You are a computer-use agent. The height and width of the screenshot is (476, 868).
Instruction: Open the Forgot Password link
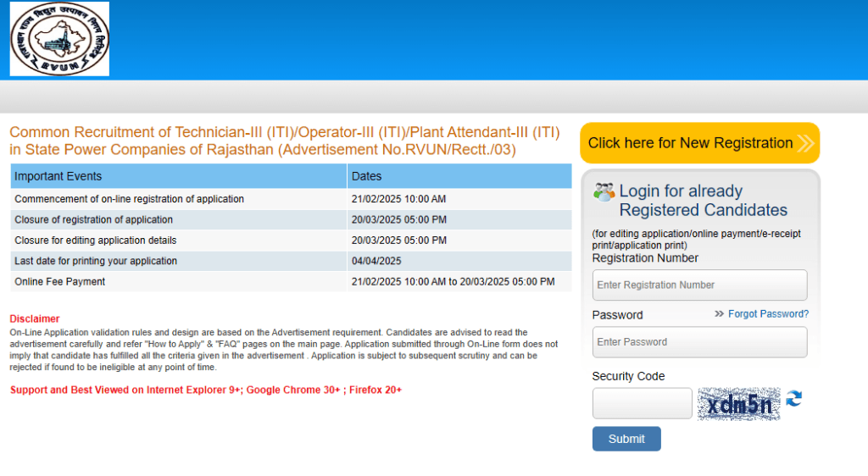point(768,314)
